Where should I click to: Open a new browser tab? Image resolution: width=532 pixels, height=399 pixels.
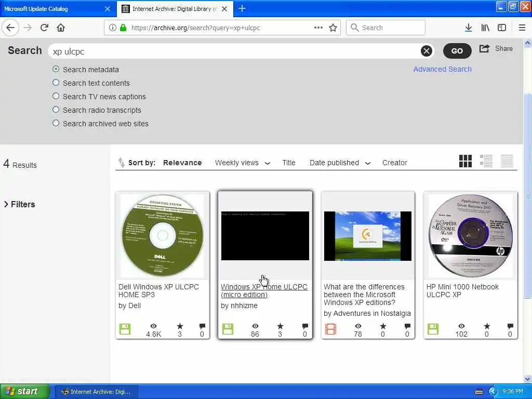[242, 8]
